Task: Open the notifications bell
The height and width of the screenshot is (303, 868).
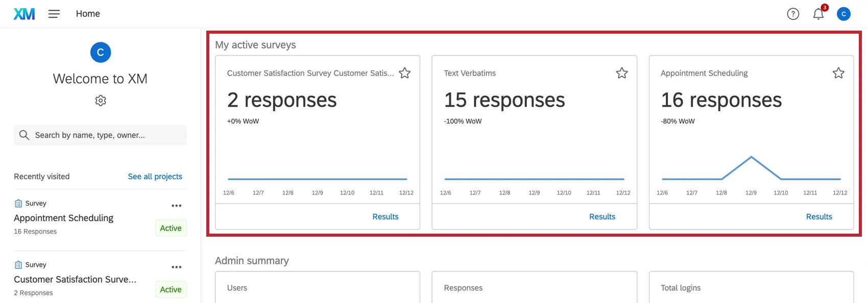Action: pyautogui.click(x=818, y=14)
